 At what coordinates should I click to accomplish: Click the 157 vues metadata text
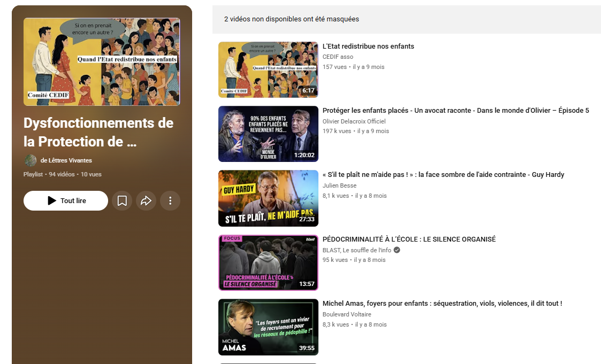coord(334,67)
